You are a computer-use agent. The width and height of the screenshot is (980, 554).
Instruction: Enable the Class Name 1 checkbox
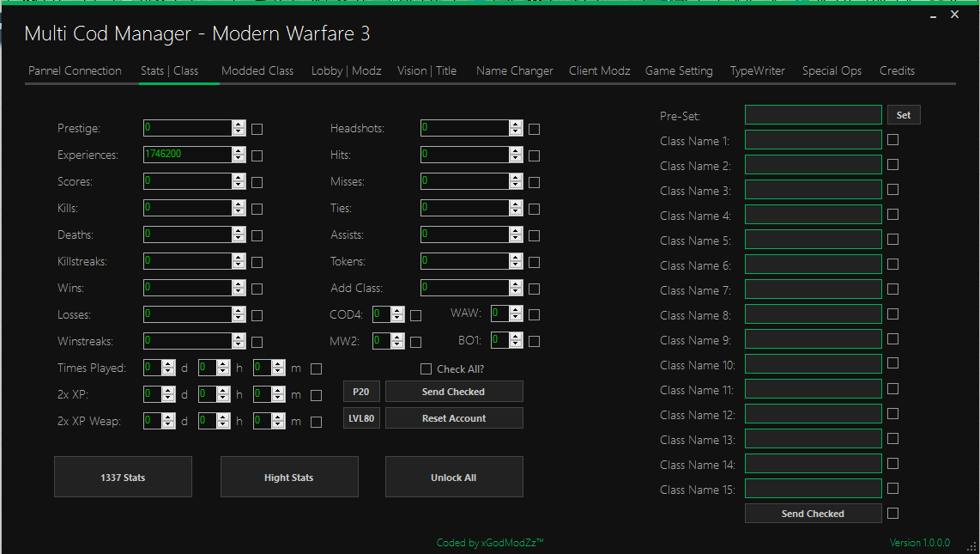(x=892, y=139)
